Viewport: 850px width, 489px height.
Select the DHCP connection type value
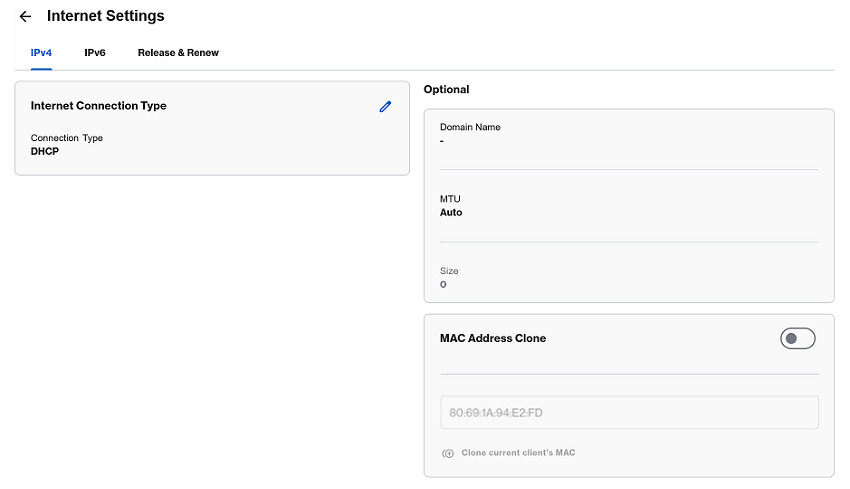[x=45, y=151]
